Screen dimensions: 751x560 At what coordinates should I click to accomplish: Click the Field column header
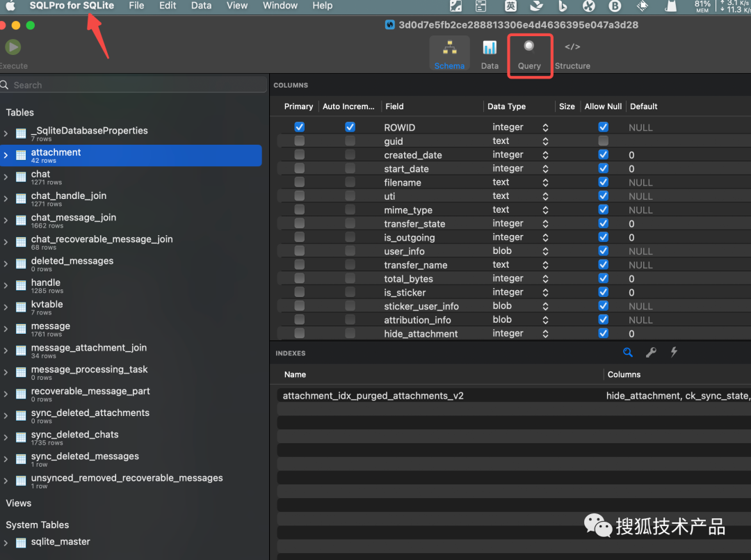pyautogui.click(x=395, y=106)
